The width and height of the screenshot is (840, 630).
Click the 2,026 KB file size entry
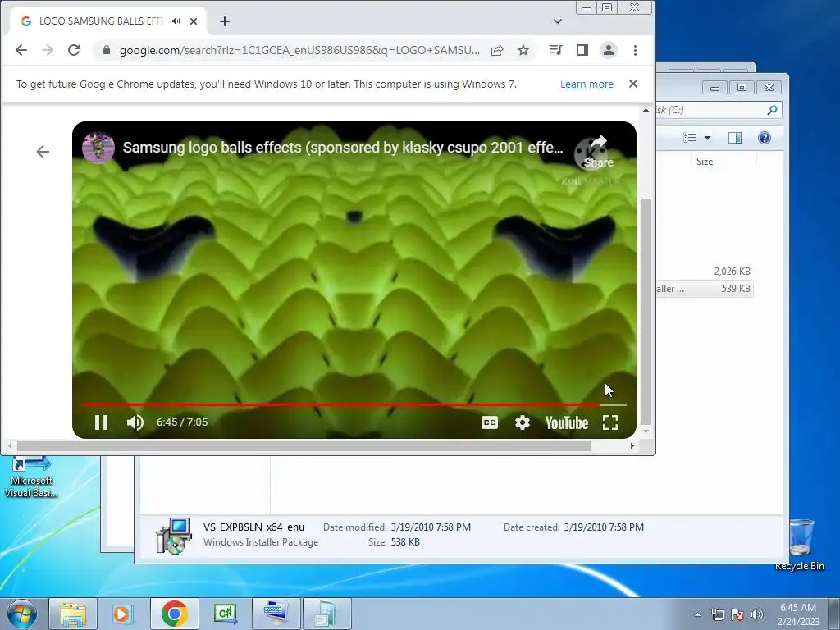(x=732, y=272)
